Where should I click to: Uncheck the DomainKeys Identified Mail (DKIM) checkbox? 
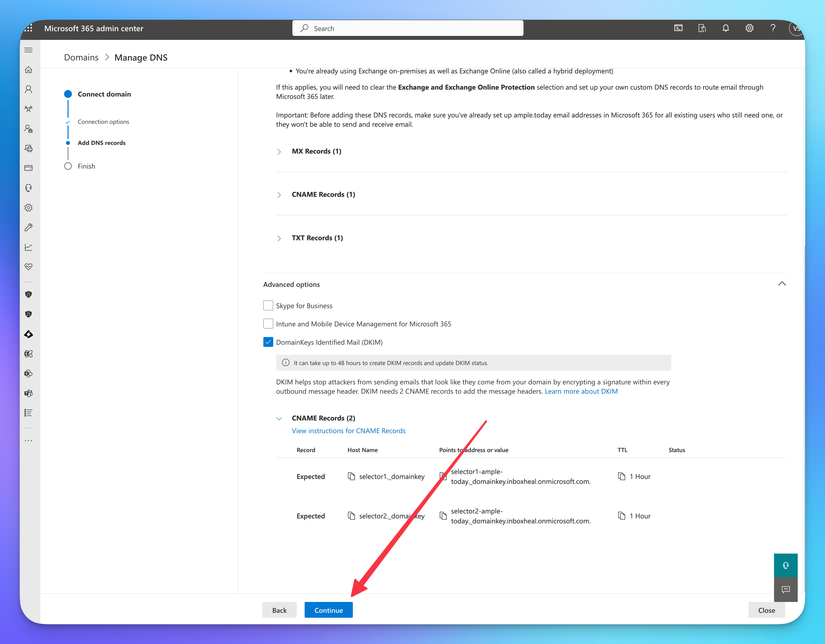[268, 342]
